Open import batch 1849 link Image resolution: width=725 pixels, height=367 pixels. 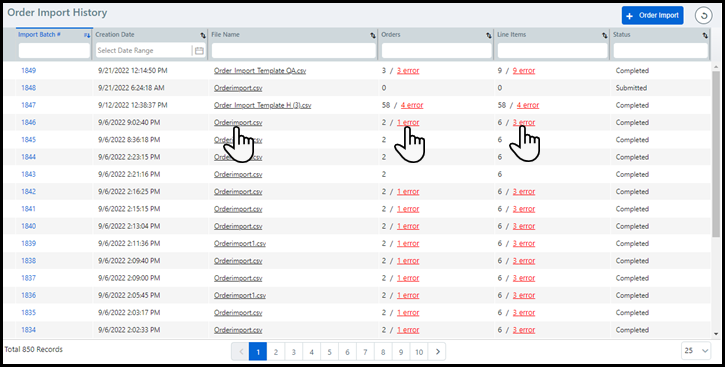click(x=28, y=71)
